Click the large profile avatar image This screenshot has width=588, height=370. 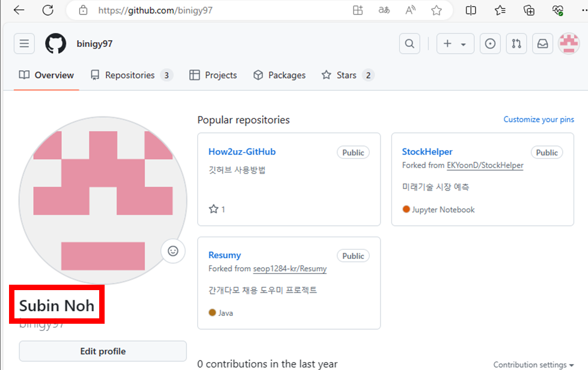[x=103, y=201]
